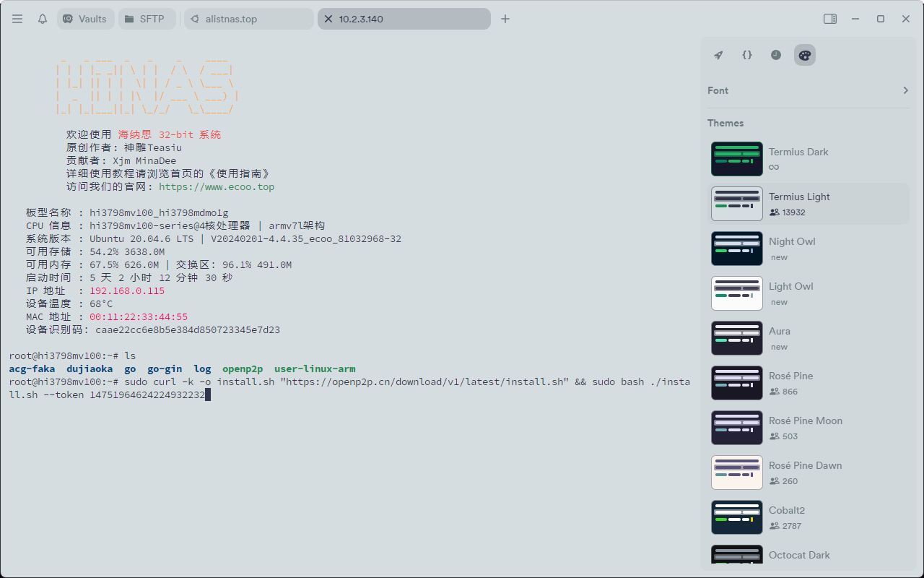Minimize the Termius window

[855, 19]
